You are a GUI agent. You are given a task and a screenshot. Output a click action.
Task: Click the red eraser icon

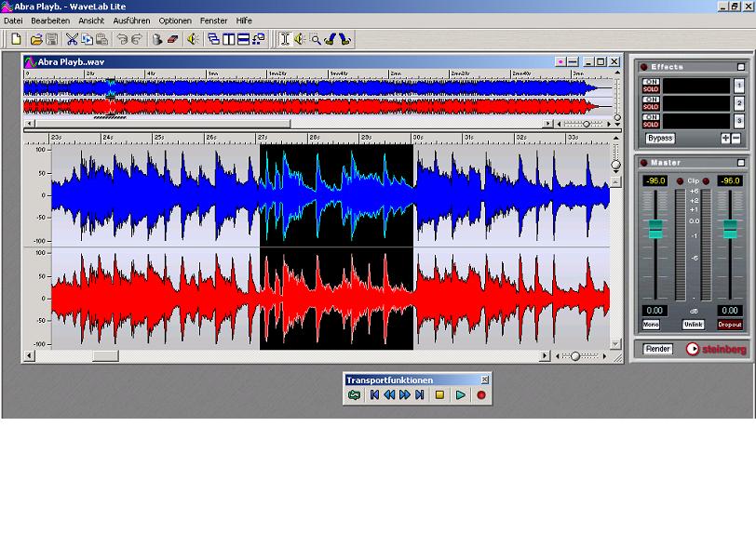click(173, 39)
